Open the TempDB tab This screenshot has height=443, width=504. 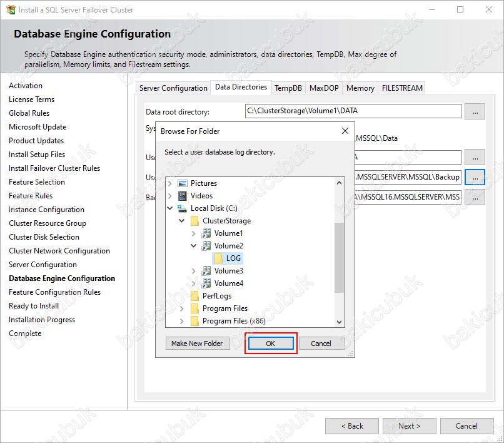(x=288, y=88)
